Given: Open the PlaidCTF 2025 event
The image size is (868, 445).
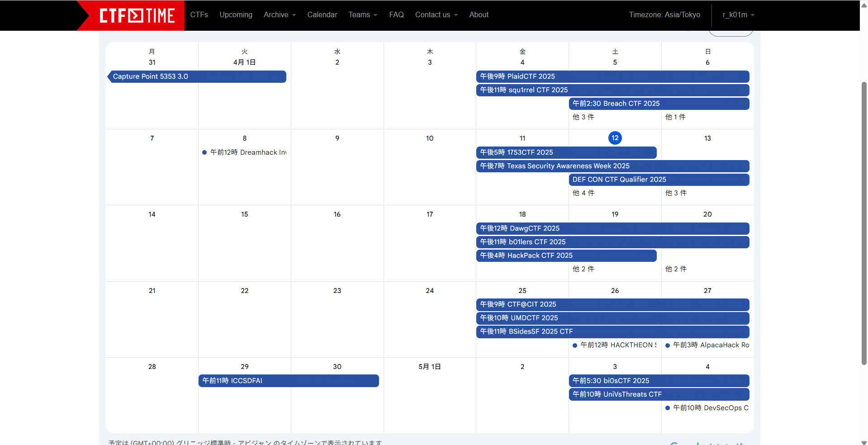Looking at the screenshot, I should [x=612, y=76].
